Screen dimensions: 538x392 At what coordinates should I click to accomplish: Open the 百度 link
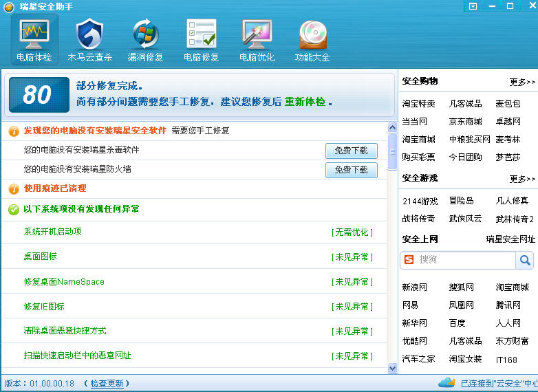(457, 323)
